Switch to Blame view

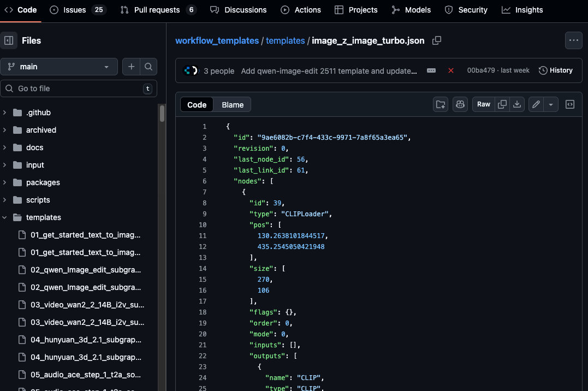233,105
